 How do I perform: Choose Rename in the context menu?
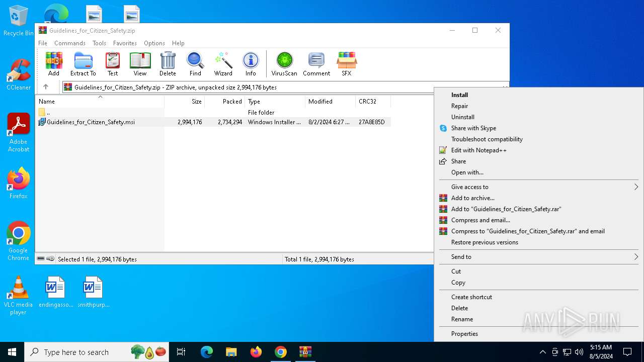point(538,319)
